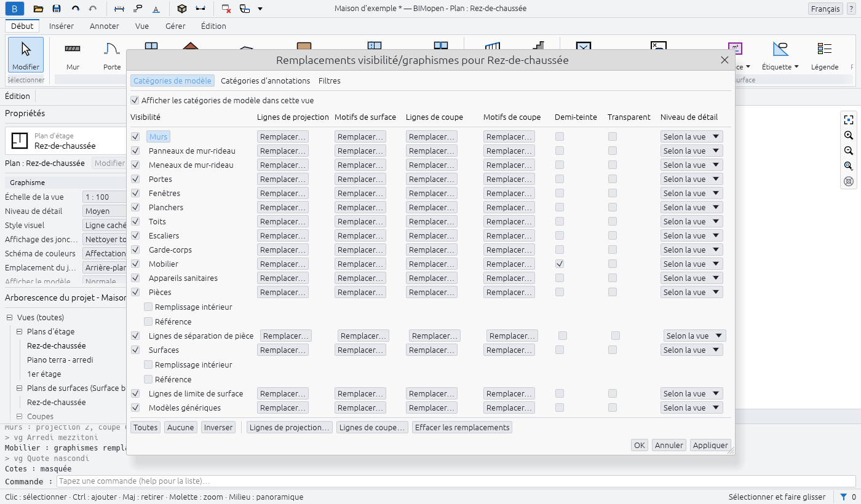
Task: Open the default 3D view cube icon
Action: coord(181,9)
